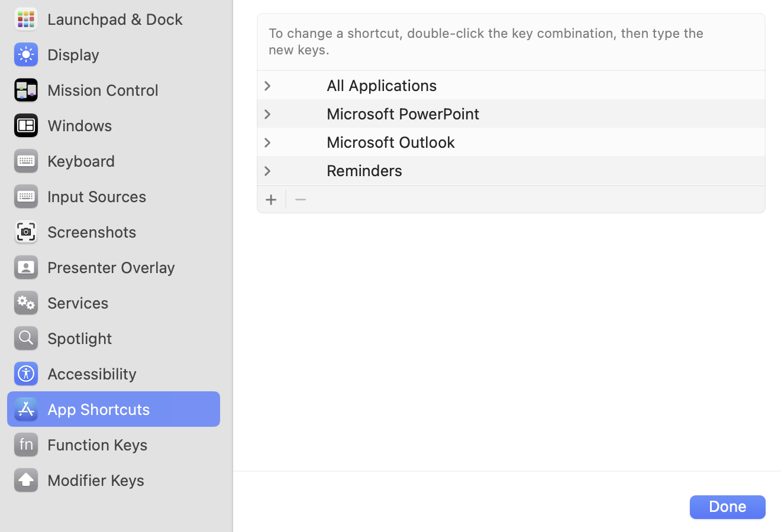Expand Microsoft PowerPoint shortcuts chevron
The height and width of the screenshot is (532, 781).
(267, 114)
